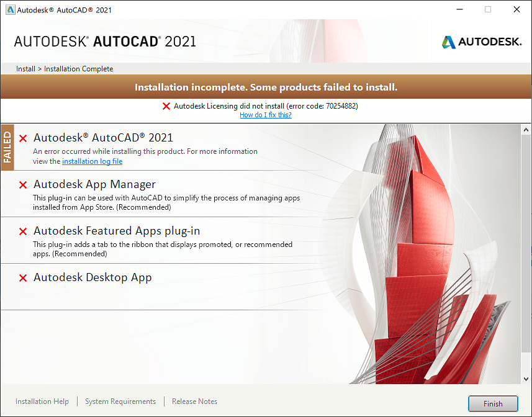
Task: Open the 'How do I fix this?' link
Action: 266,115
